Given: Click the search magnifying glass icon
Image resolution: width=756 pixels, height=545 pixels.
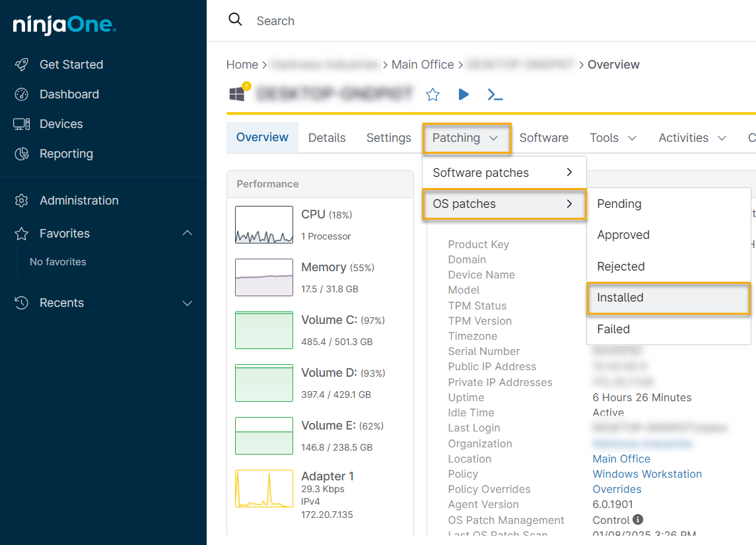Looking at the screenshot, I should (235, 20).
